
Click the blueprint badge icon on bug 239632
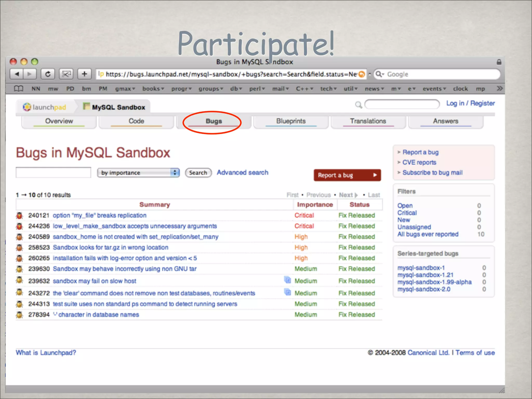pos(288,280)
